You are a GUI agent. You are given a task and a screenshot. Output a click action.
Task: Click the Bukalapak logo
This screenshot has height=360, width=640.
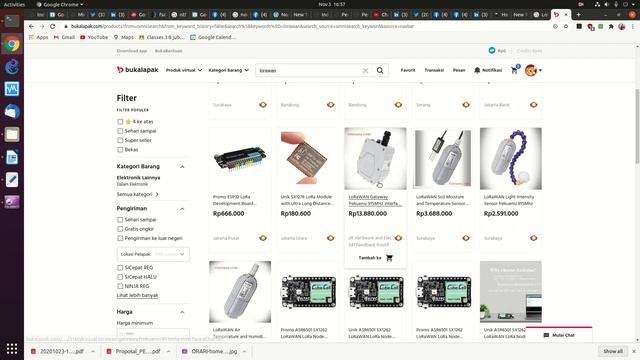tap(138, 70)
